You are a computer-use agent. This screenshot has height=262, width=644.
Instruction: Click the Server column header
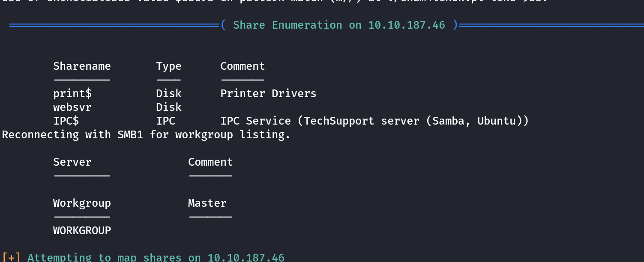coord(72,162)
